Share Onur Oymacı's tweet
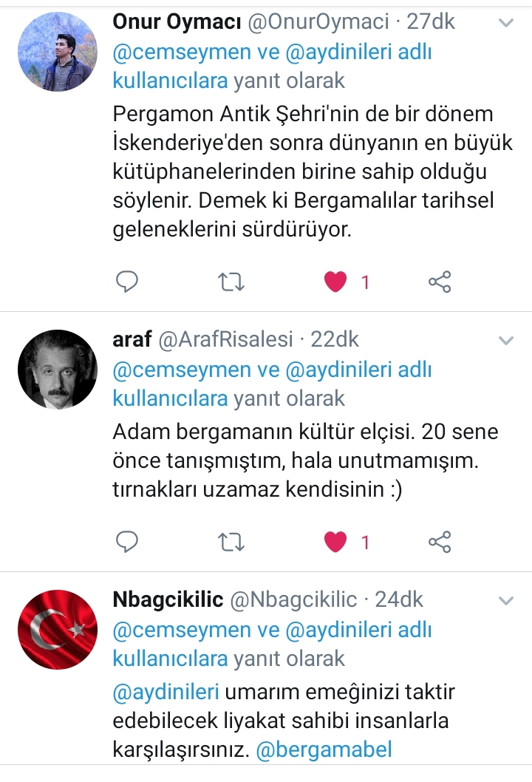This screenshot has width=532, height=782. click(440, 282)
